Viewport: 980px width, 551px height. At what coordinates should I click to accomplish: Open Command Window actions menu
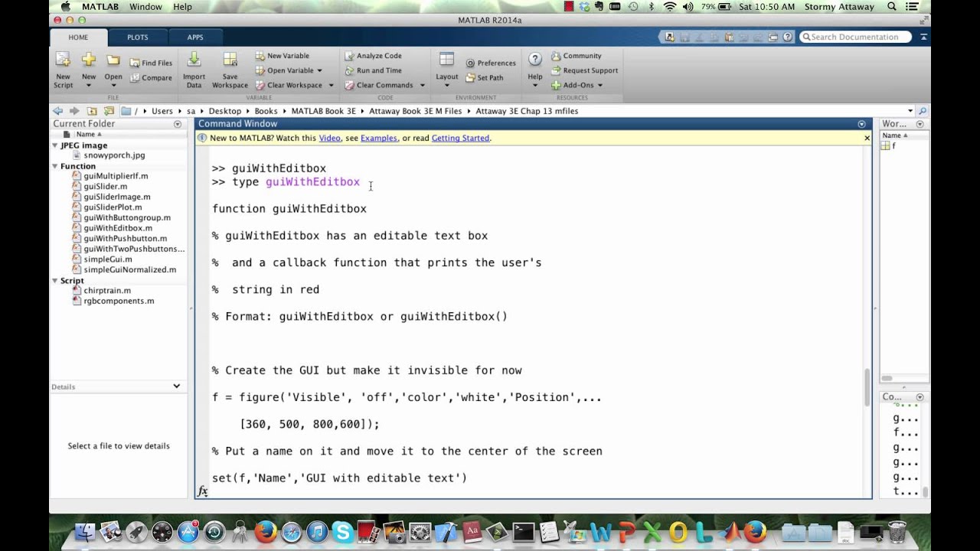click(861, 124)
